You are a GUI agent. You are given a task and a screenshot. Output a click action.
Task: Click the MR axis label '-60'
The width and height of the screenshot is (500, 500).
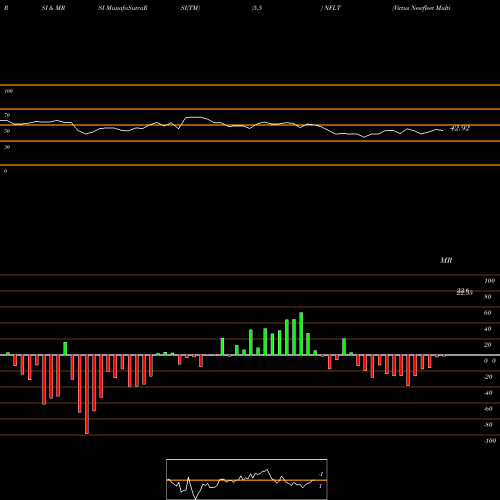[x=488, y=409]
